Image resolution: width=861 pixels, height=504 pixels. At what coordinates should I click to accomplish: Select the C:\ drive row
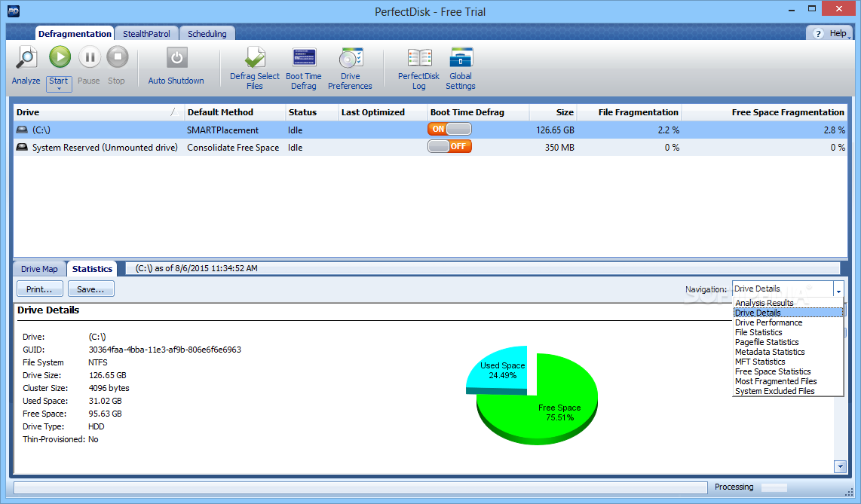click(x=430, y=130)
